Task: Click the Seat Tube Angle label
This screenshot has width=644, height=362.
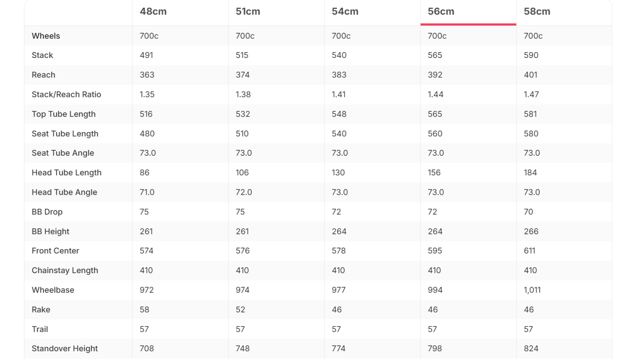Action: [63, 153]
